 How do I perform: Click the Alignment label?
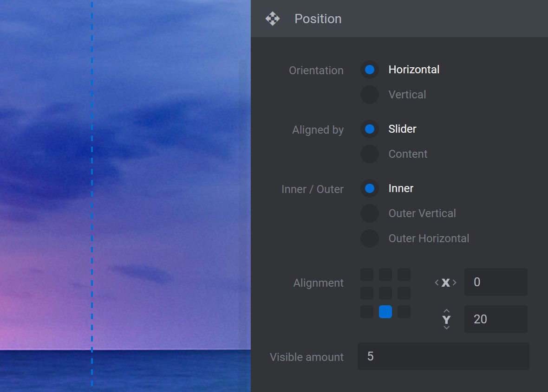(x=318, y=283)
